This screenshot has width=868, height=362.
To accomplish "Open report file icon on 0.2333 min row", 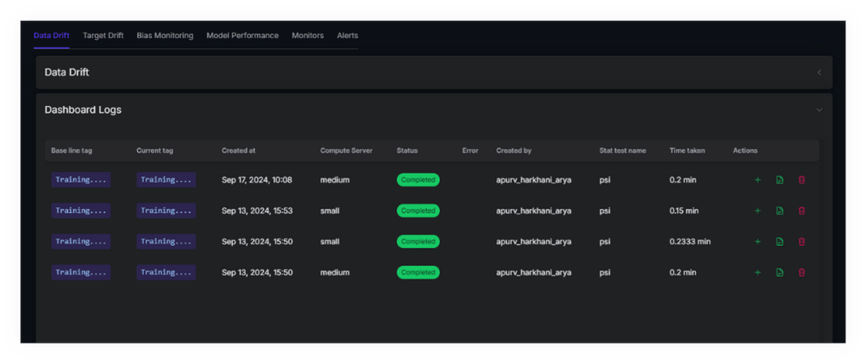I will [x=779, y=241].
